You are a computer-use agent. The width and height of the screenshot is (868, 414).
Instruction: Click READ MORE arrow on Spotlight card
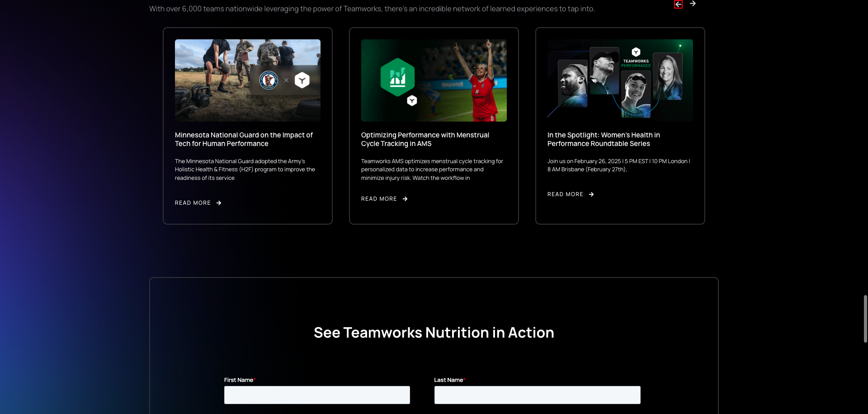(591, 194)
